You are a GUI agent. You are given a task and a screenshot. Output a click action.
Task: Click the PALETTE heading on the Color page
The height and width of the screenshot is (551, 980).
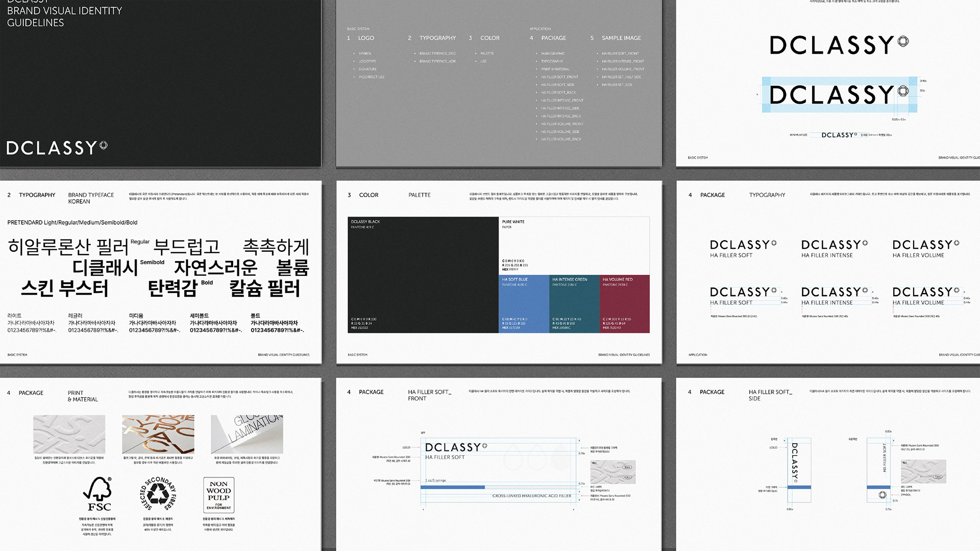[x=420, y=195]
